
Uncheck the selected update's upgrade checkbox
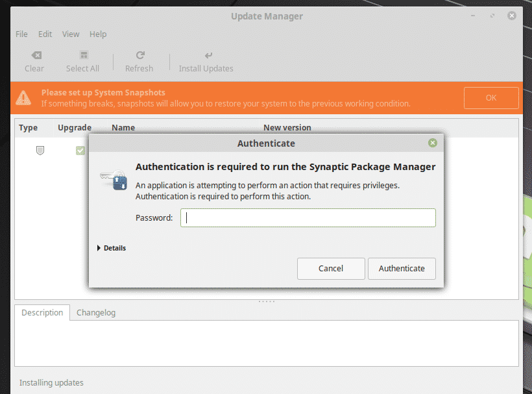(80, 150)
